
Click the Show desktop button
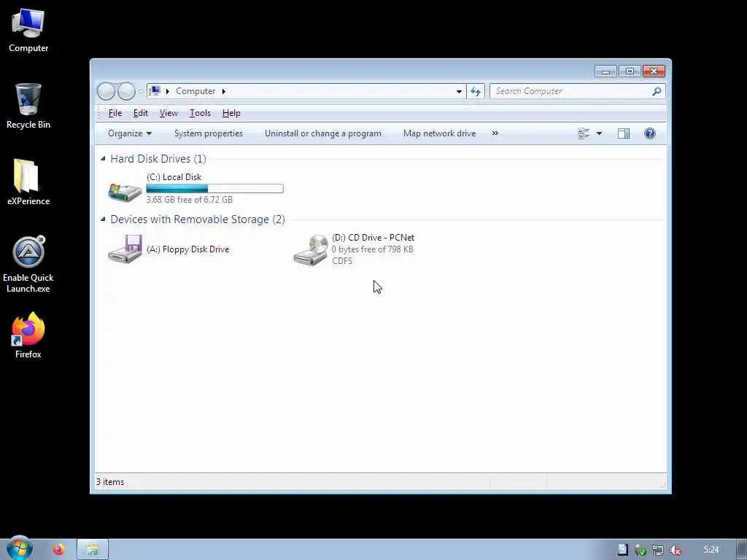(742, 550)
